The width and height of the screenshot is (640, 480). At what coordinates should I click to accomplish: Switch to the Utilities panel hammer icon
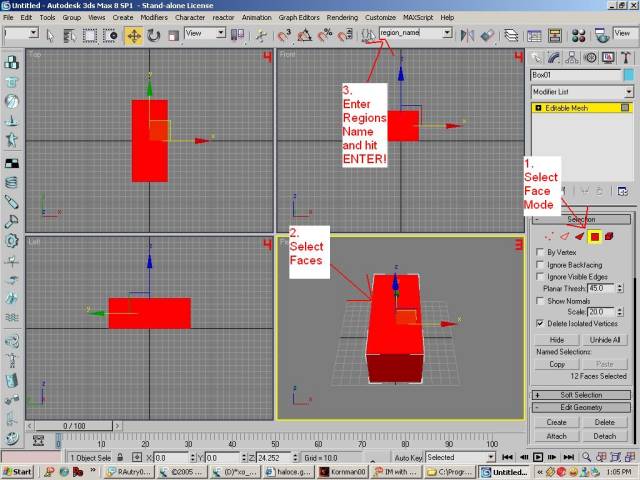tap(625, 56)
